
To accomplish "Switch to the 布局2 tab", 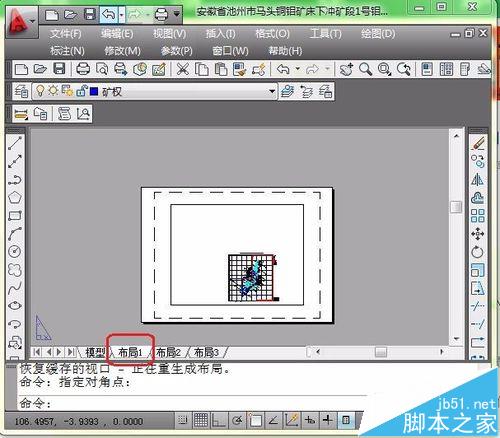I will pyautogui.click(x=168, y=352).
